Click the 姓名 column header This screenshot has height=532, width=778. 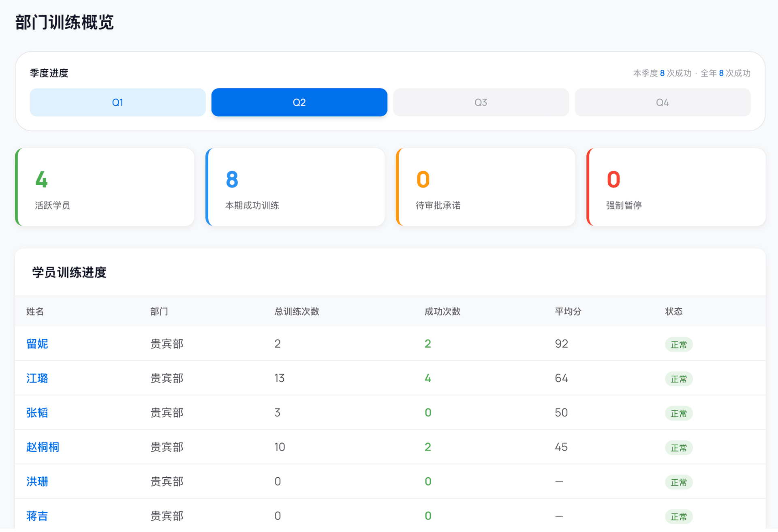click(35, 312)
